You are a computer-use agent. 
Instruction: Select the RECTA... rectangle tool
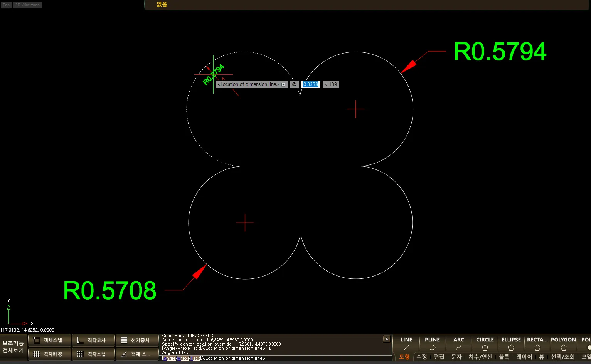[x=537, y=343]
